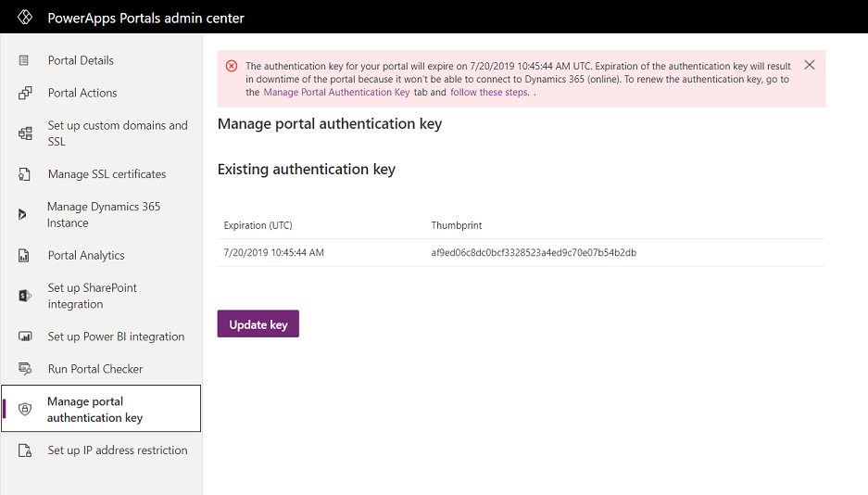Click the IP address restriction icon
The image size is (868, 495).
click(x=25, y=451)
